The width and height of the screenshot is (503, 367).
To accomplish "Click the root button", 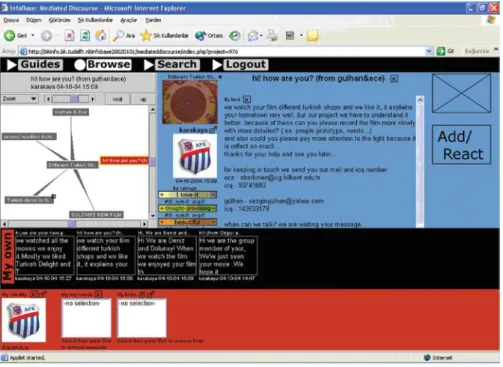I will point(117,99).
